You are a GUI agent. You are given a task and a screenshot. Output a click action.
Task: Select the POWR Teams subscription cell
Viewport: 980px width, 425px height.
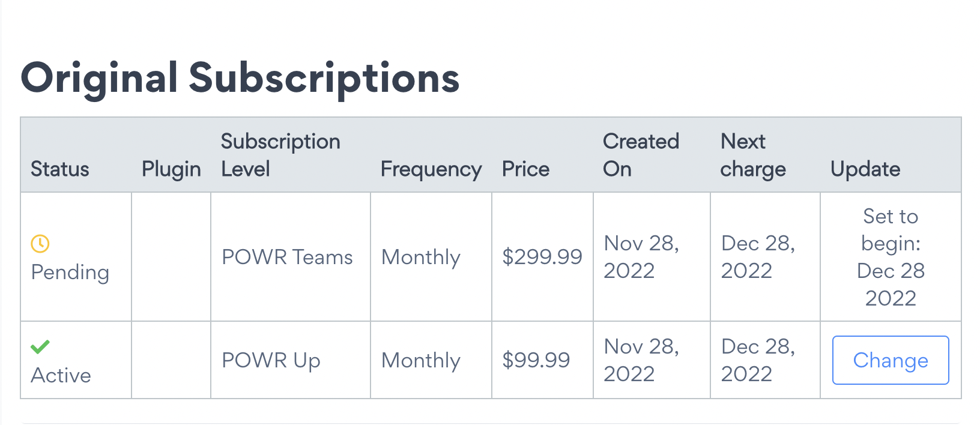287,258
